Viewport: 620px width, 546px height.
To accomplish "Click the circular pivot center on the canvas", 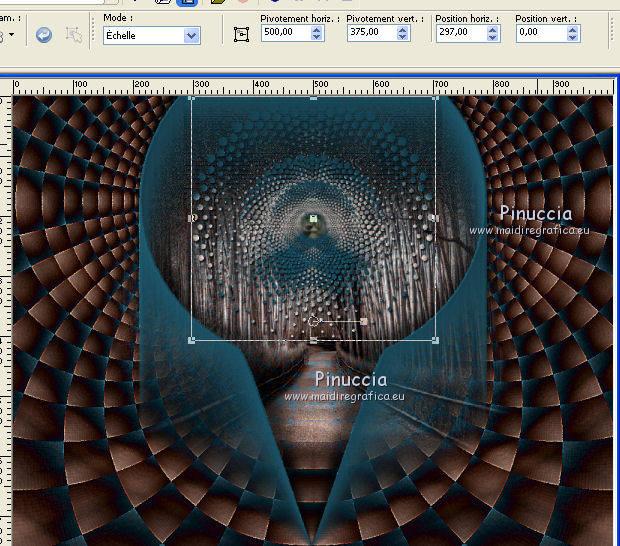I will tap(313, 321).
